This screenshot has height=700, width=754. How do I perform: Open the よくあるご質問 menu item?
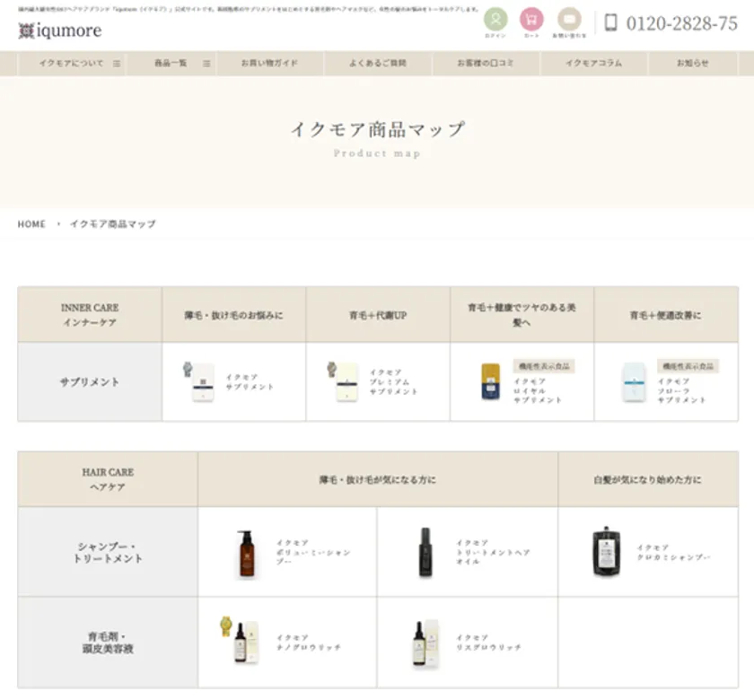tap(378, 64)
